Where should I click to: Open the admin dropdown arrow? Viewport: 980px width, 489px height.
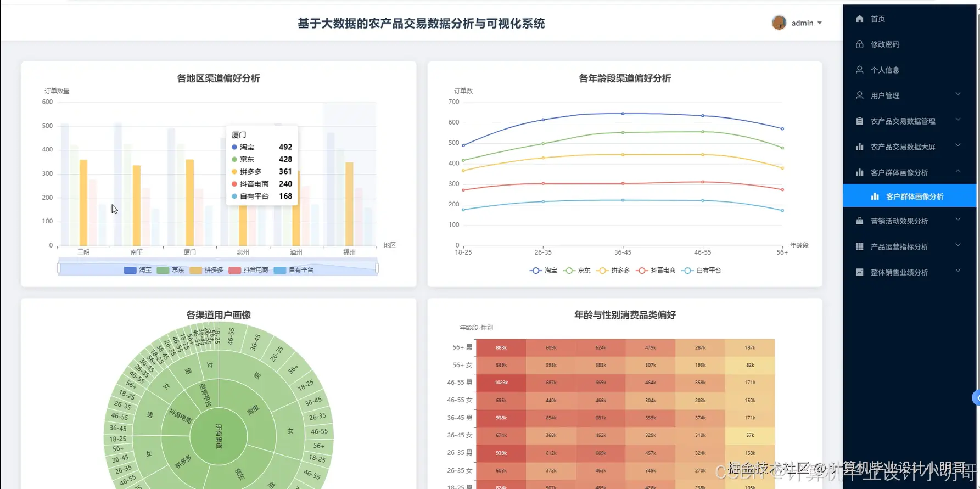820,23
